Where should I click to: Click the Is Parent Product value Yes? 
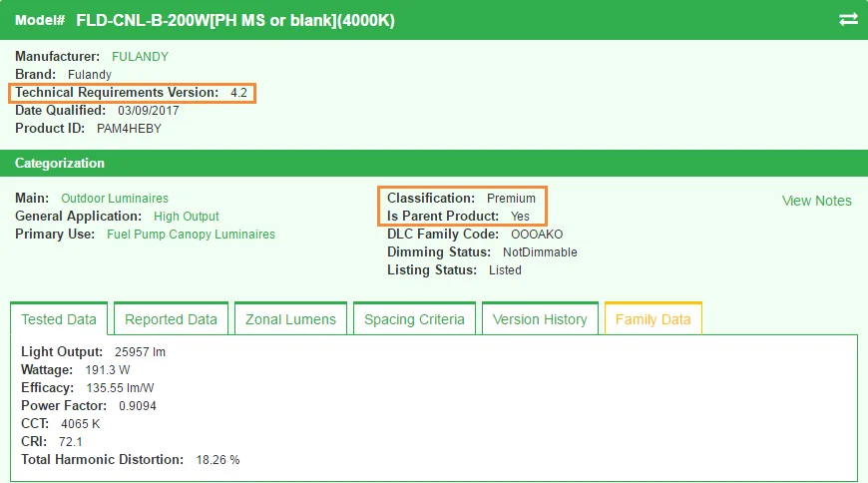521,216
